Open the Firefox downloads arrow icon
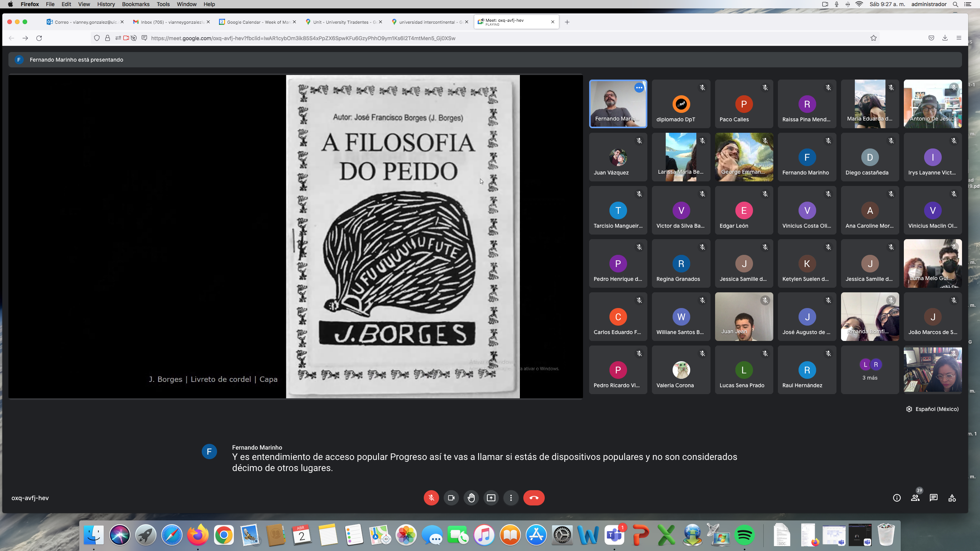 pyautogui.click(x=945, y=38)
